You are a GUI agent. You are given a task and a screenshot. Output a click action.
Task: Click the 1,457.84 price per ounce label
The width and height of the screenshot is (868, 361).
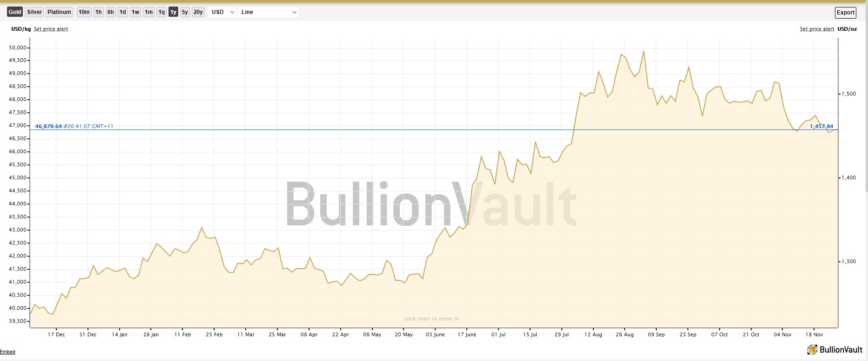[x=821, y=126]
